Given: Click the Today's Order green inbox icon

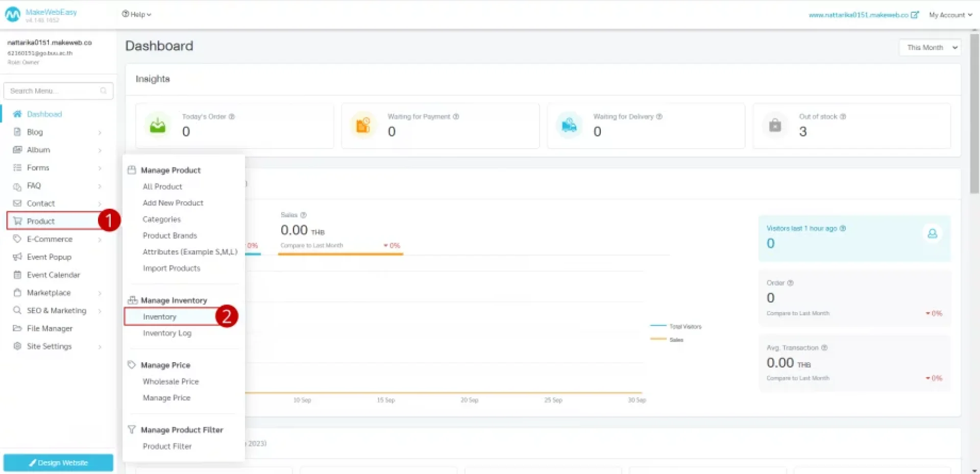Looking at the screenshot, I should pyautogui.click(x=158, y=125).
